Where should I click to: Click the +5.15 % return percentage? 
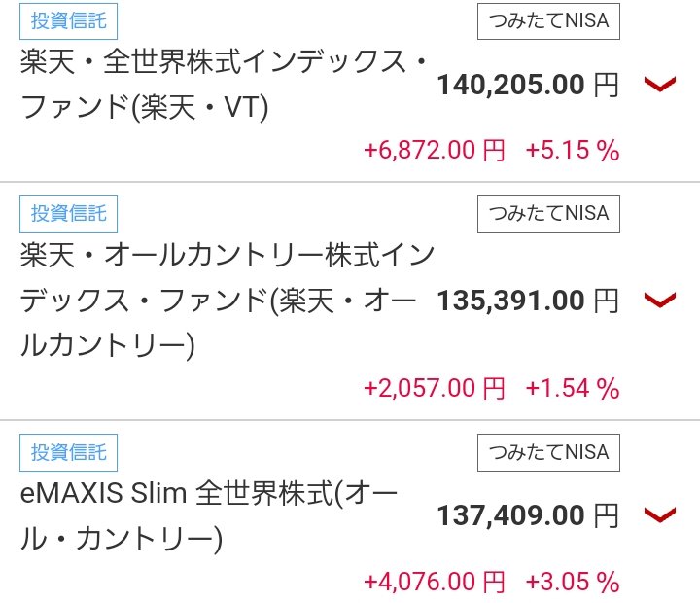(573, 151)
